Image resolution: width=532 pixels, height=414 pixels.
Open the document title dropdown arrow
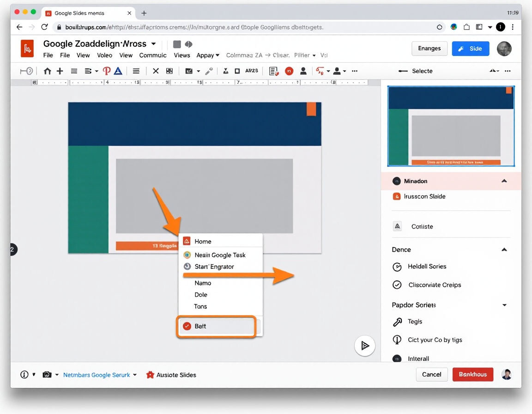[x=153, y=44]
